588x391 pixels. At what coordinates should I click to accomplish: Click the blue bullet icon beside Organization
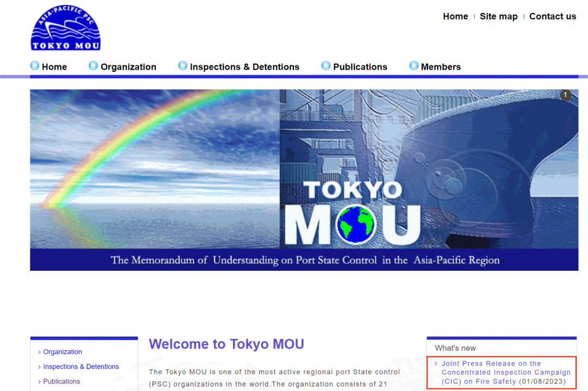[93, 66]
